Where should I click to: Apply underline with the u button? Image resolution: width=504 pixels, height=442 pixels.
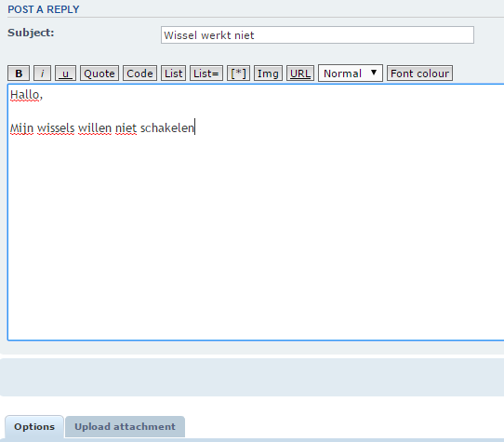tap(66, 74)
